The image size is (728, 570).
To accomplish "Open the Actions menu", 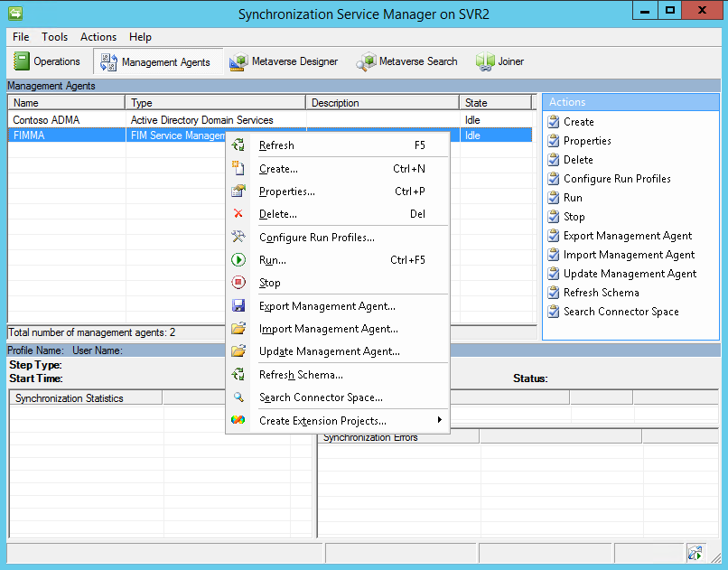I will click(98, 37).
